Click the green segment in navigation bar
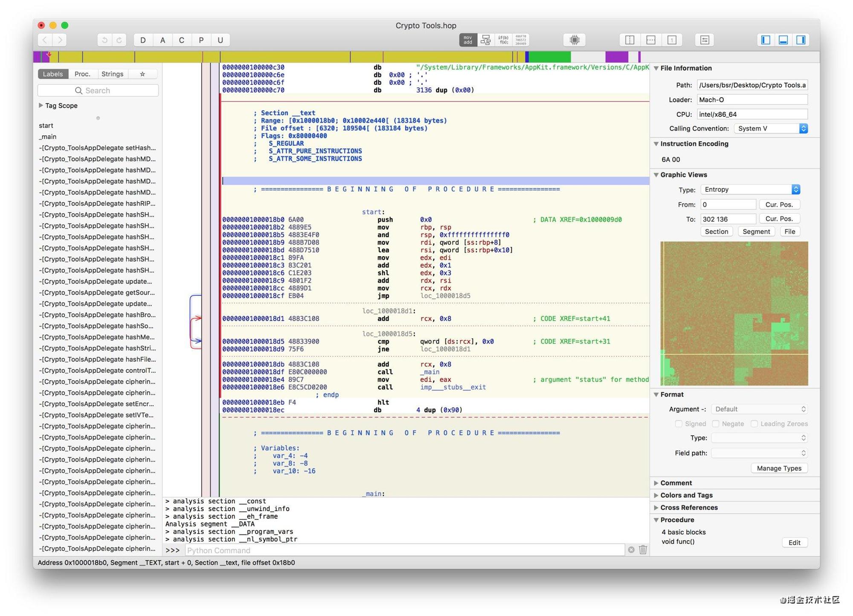Viewport: 853px width, 616px height. (550, 57)
